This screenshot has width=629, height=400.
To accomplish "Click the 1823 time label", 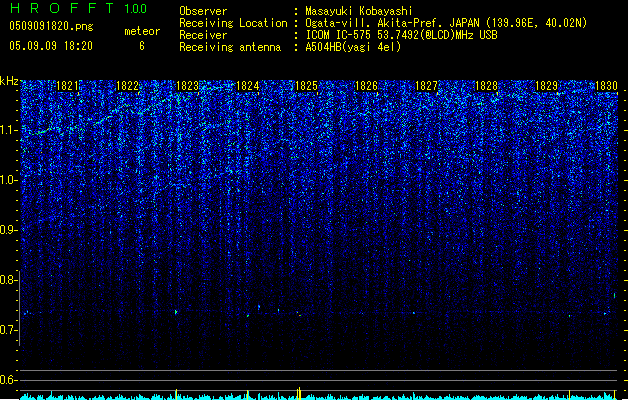I will pyautogui.click(x=187, y=86).
